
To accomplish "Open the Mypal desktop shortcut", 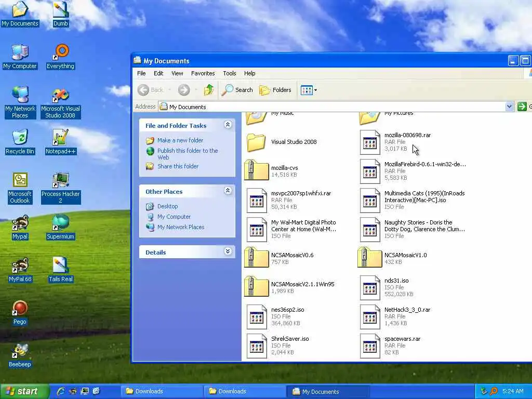I will coord(20,227).
